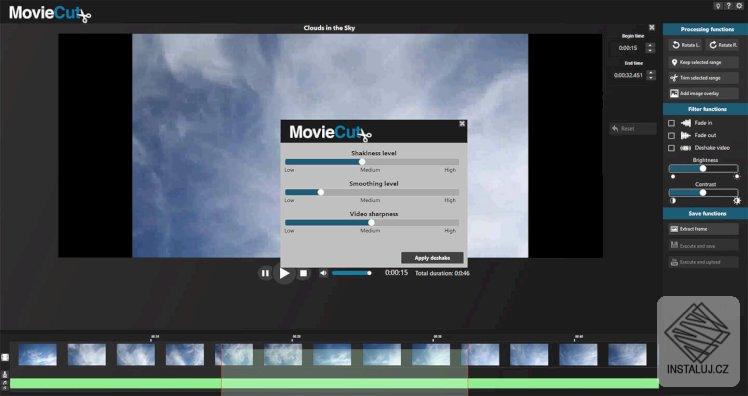Enable the Fade in checkbox
Viewport: 748px width, 396px height.
point(672,123)
